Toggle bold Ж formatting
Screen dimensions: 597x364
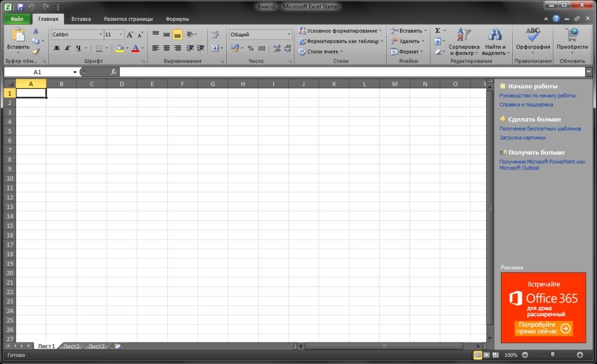[57, 48]
